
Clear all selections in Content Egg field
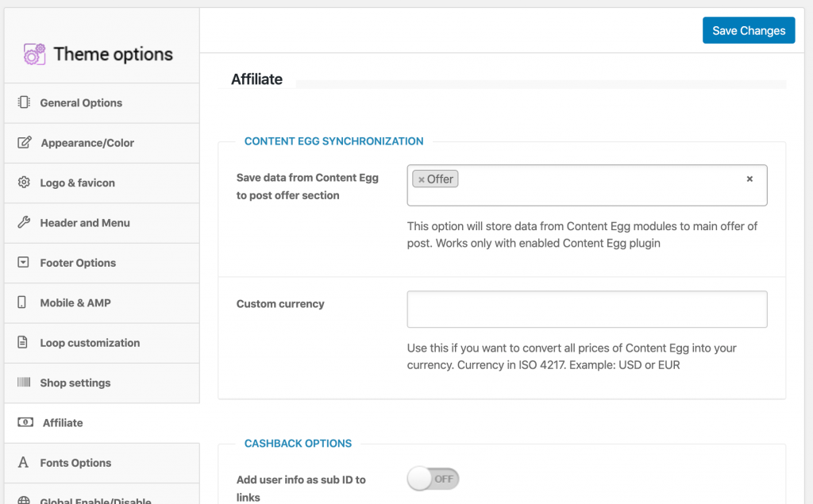click(749, 179)
